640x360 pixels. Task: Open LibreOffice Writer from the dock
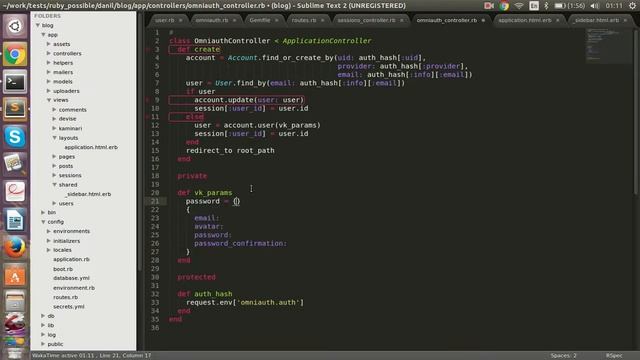15,220
